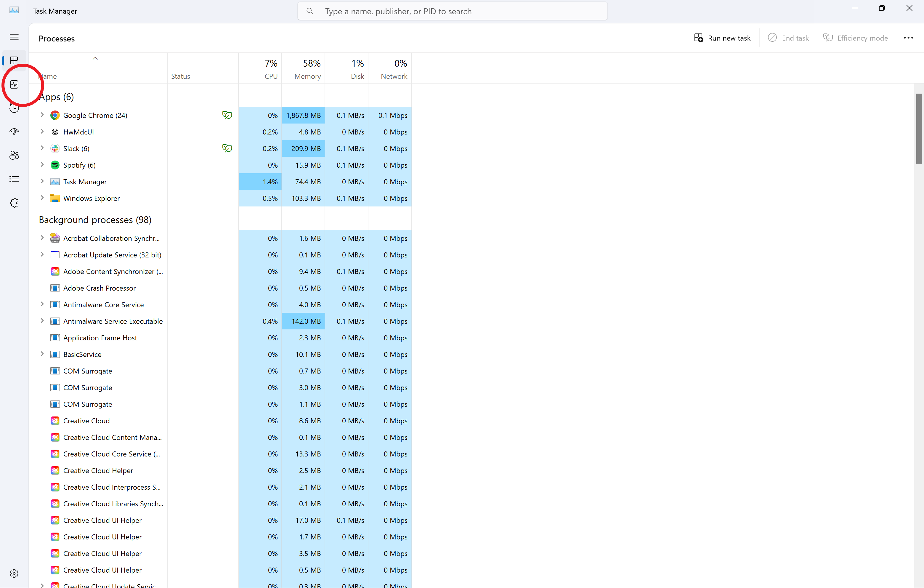Click the Creative Cloud process icon
Image resolution: width=924 pixels, height=588 pixels.
(55, 421)
